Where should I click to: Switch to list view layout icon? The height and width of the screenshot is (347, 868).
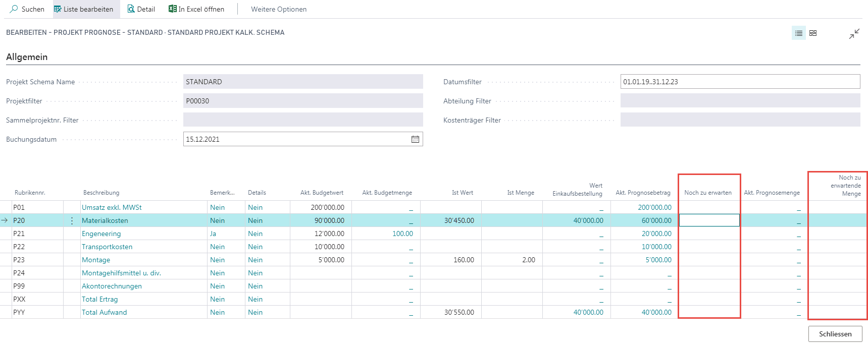point(799,33)
